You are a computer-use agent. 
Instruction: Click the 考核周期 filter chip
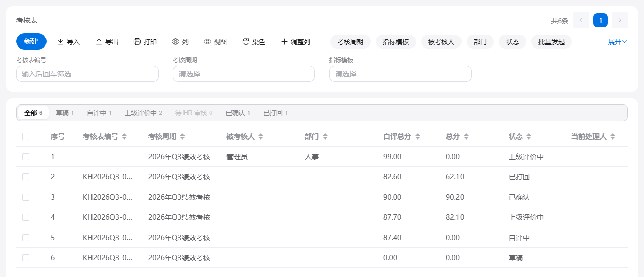[350, 42]
